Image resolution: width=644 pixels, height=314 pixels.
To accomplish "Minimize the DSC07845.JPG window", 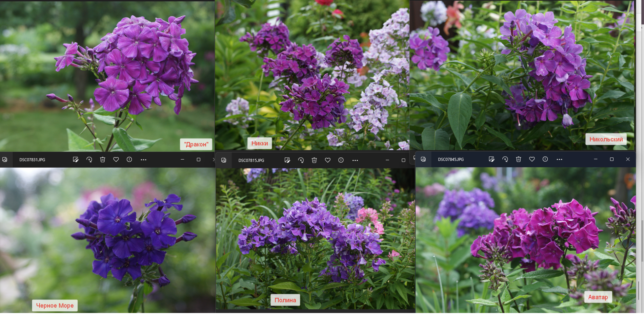I will [596, 159].
